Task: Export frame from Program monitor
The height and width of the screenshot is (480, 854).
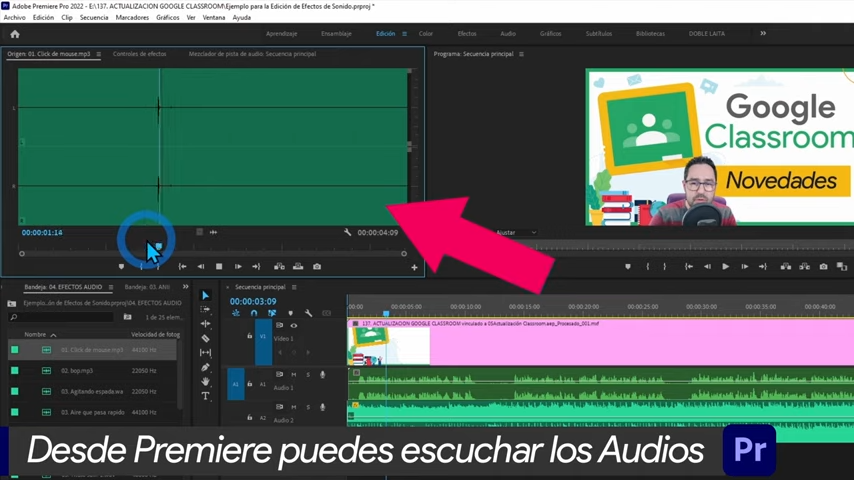Action: (x=824, y=267)
